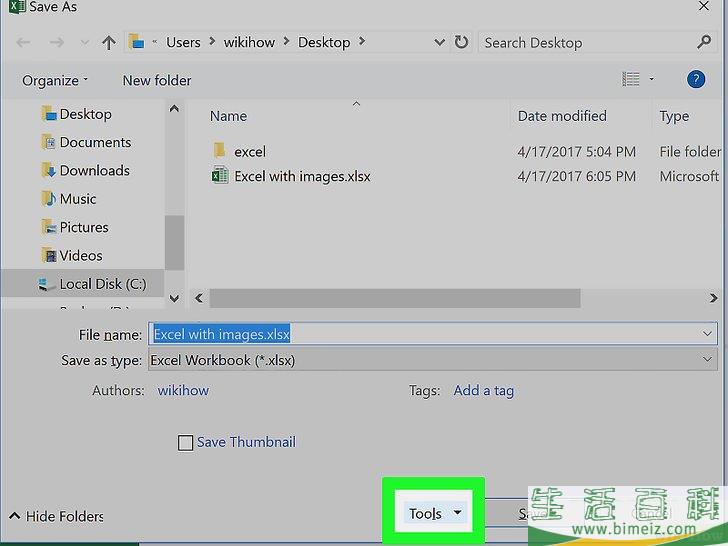The width and height of the screenshot is (728, 546).
Task: Click the Up one level arrow icon
Action: (109, 42)
